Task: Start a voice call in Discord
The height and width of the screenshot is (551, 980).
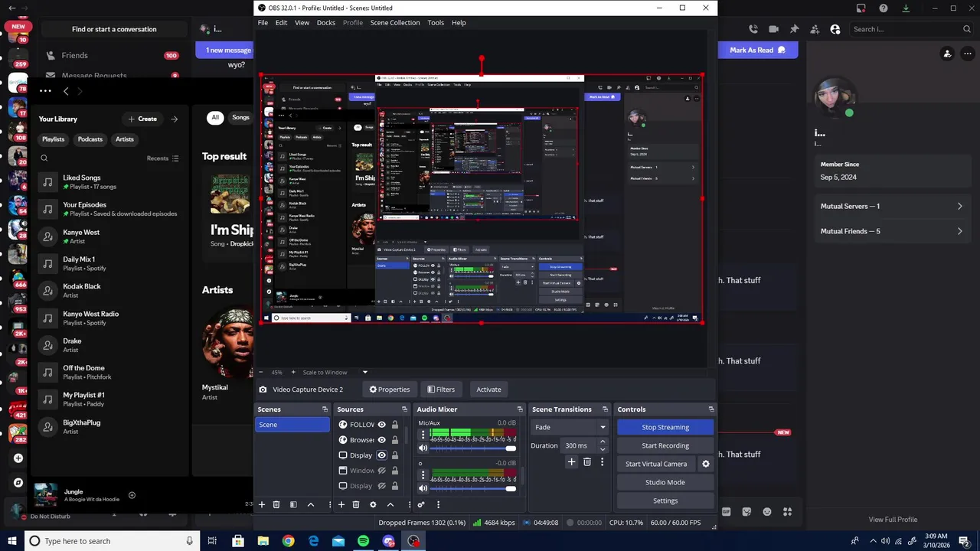Action: (753, 29)
